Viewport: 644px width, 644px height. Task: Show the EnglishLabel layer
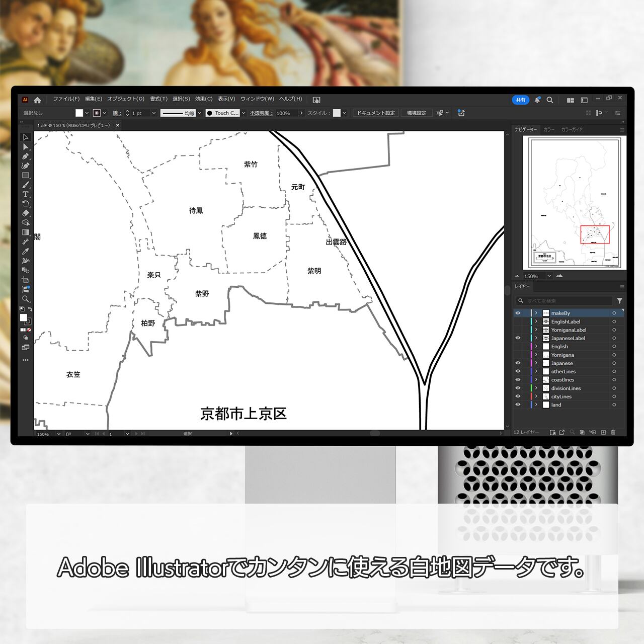pyautogui.click(x=518, y=321)
